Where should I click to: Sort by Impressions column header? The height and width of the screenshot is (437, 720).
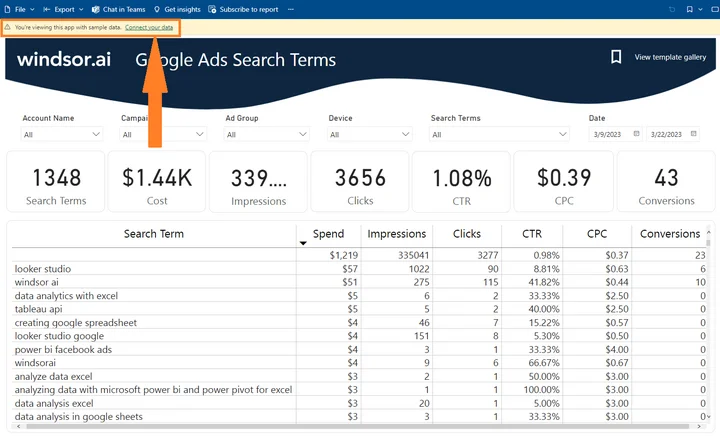click(397, 234)
